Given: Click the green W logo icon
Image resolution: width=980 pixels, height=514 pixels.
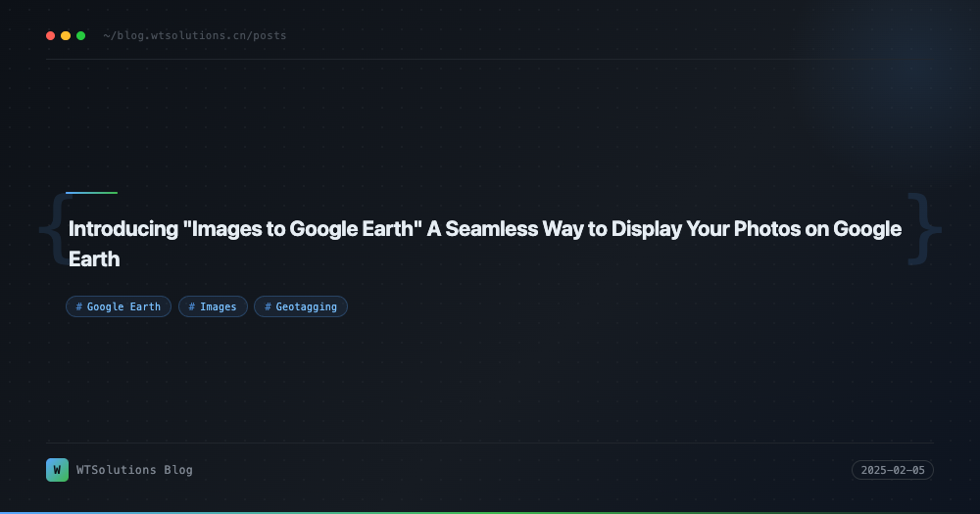Looking at the screenshot, I should coord(58,470).
